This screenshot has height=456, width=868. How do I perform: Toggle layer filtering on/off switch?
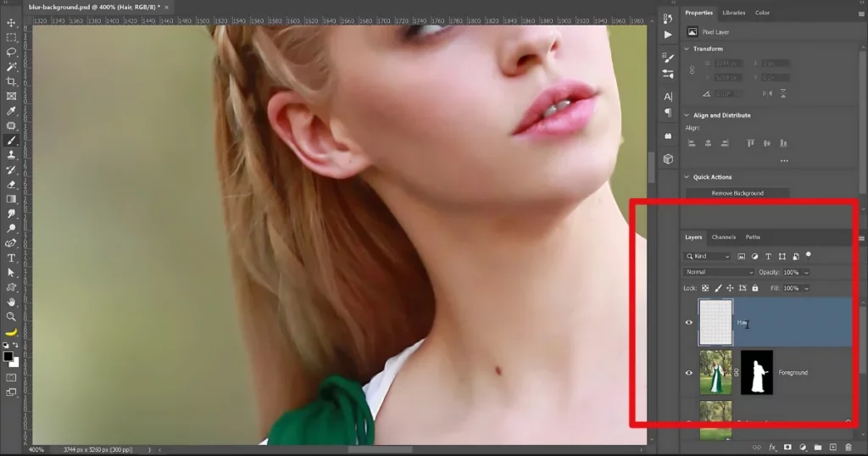[x=808, y=255]
